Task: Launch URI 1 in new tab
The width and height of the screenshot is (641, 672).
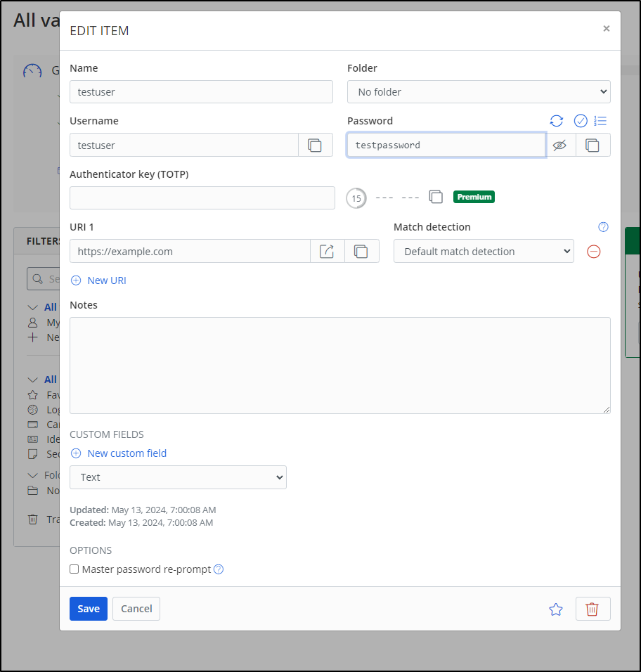Action: point(327,251)
